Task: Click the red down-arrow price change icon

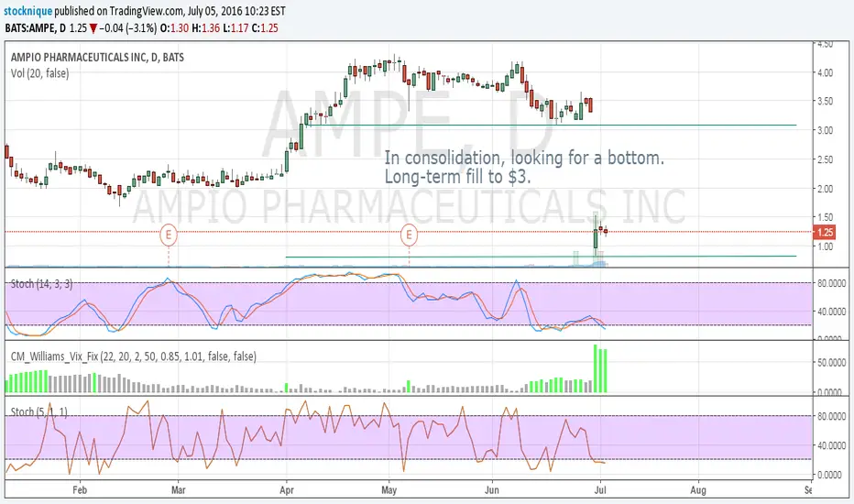Action: pyautogui.click(x=93, y=28)
